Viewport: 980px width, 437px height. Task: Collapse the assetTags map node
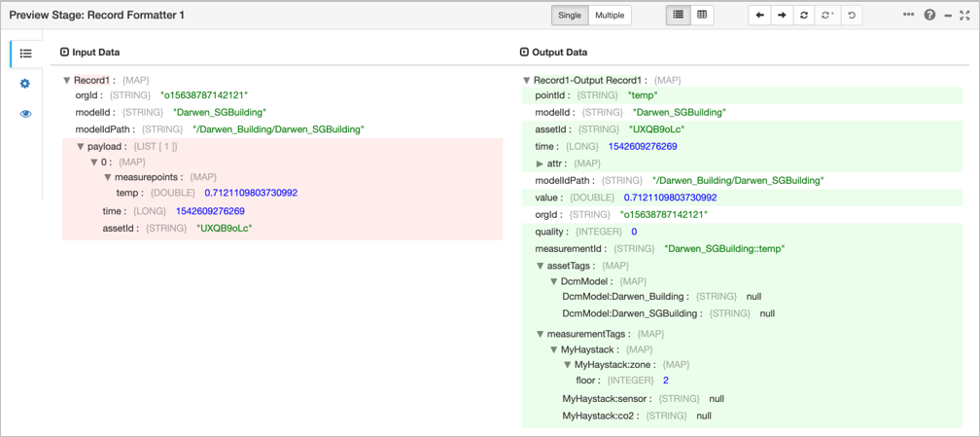[541, 266]
